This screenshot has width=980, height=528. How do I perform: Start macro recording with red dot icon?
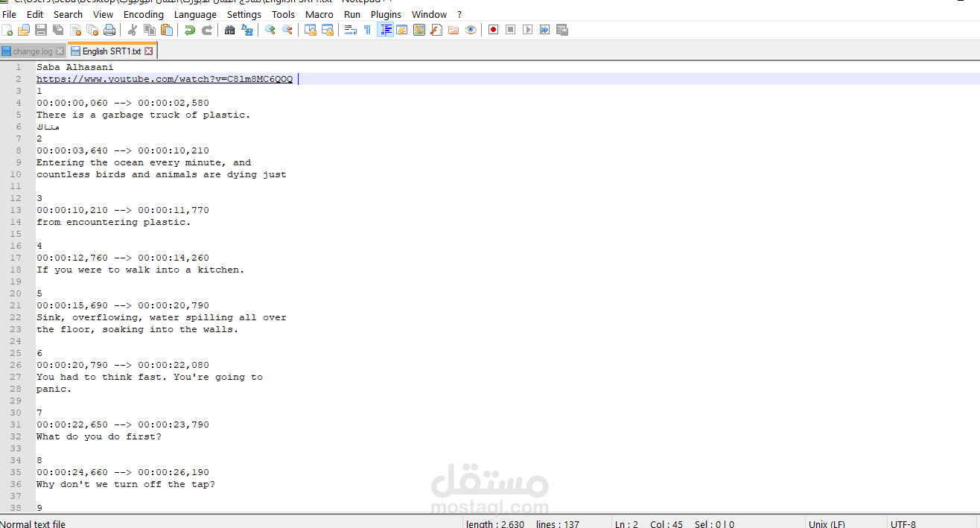coord(493,30)
